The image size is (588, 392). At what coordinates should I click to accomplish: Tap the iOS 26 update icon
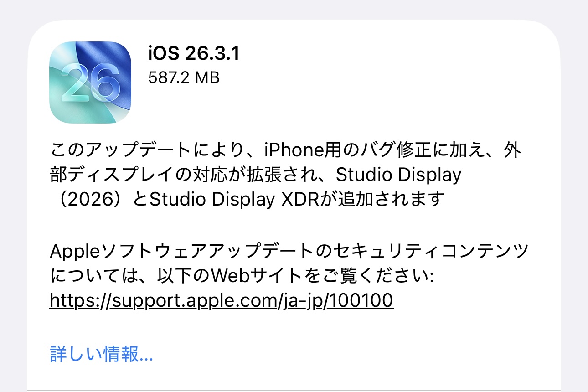(x=90, y=83)
